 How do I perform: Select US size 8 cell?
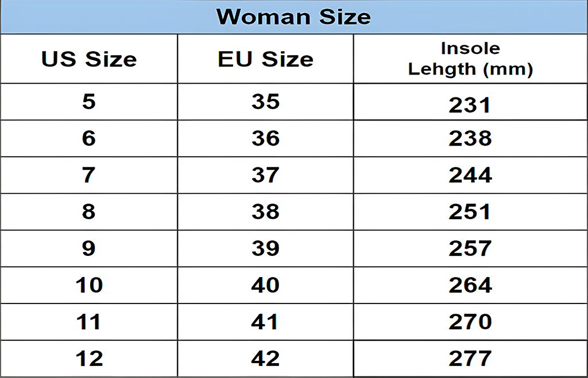(x=89, y=212)
